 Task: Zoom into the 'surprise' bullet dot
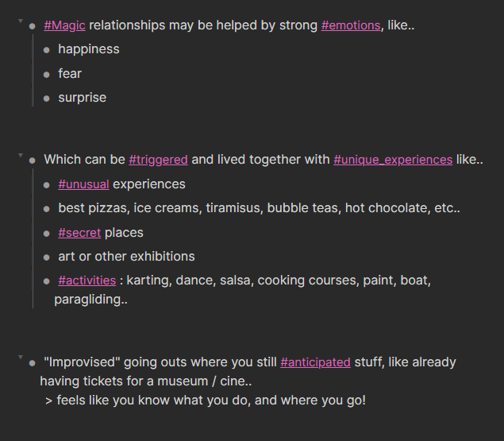tap(47, 99)
